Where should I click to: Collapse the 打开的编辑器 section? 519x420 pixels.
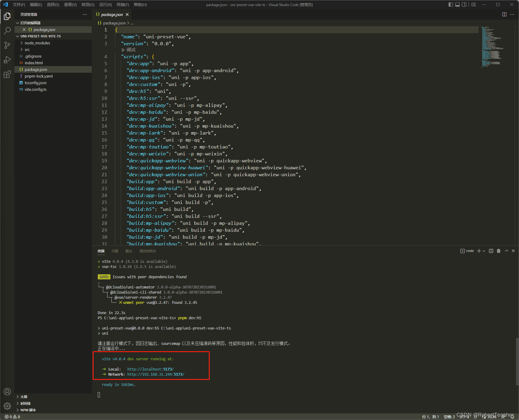pyautogui.click(x=53, y=23)
